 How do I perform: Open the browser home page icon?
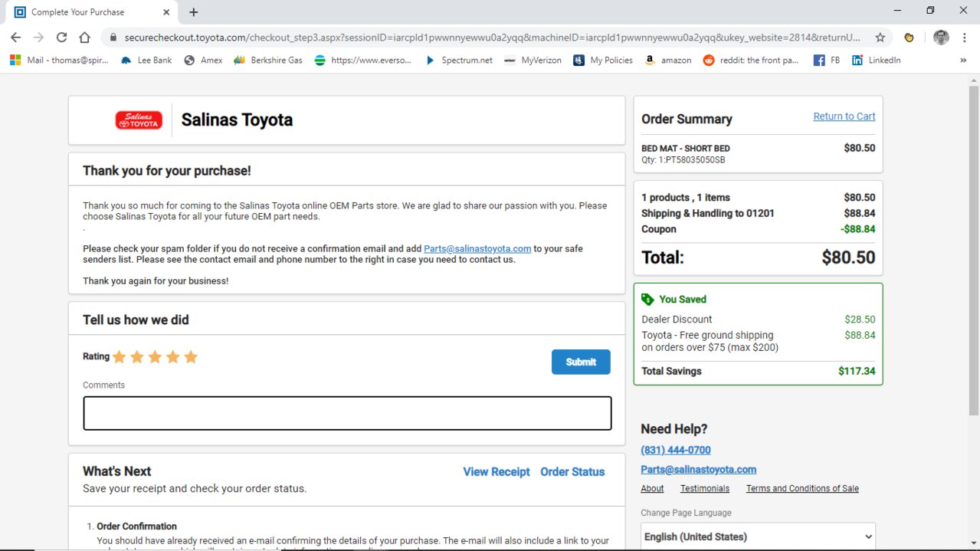tap(84, 38)
